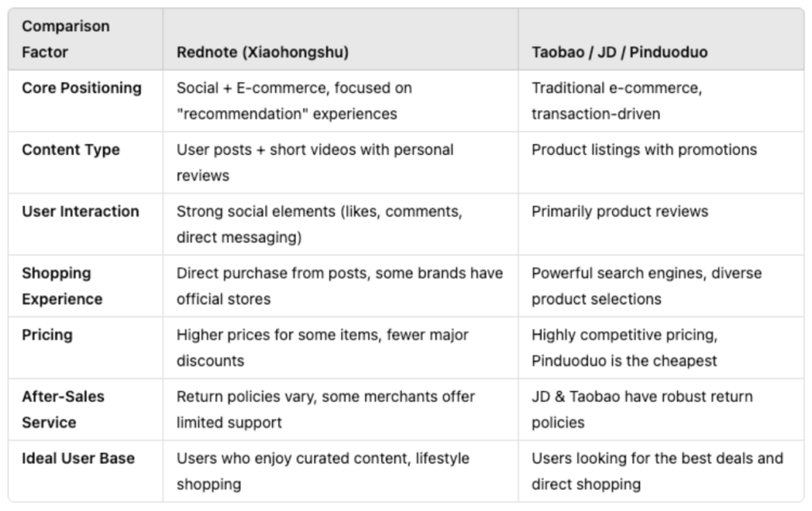This screenshot has width=812, height=511.
Task: Click 'User posts + short videos' cell
Action: pos(315,163)
